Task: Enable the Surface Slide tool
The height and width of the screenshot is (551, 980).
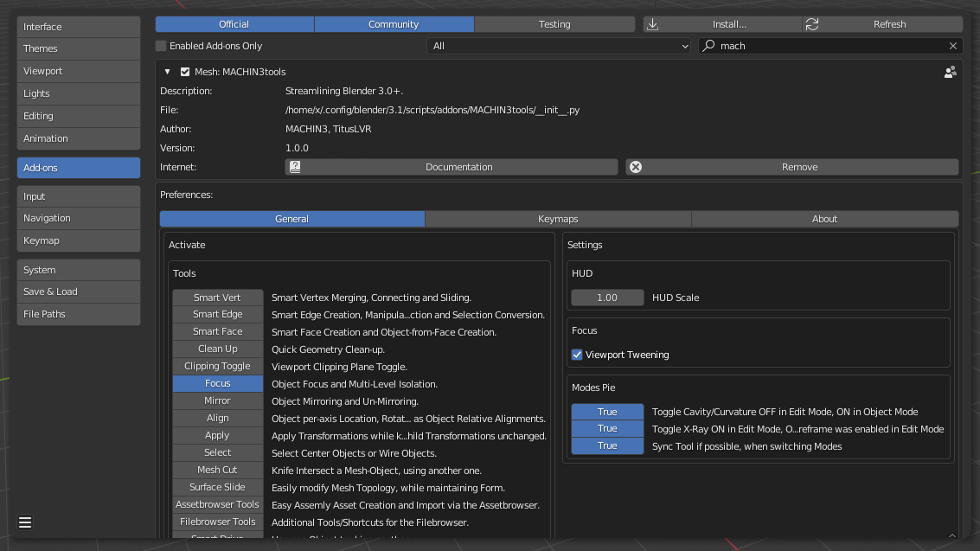Action: point(217,487)
